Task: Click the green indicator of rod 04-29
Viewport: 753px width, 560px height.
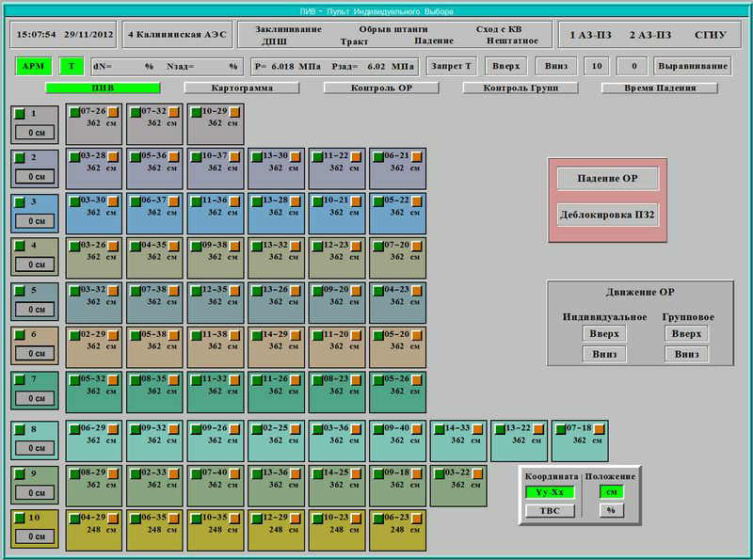Action: tap(74, 519)
